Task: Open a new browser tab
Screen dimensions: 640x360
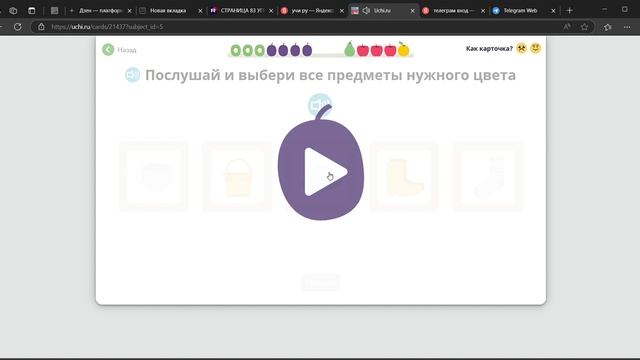Action: click(x=570, y=11)
